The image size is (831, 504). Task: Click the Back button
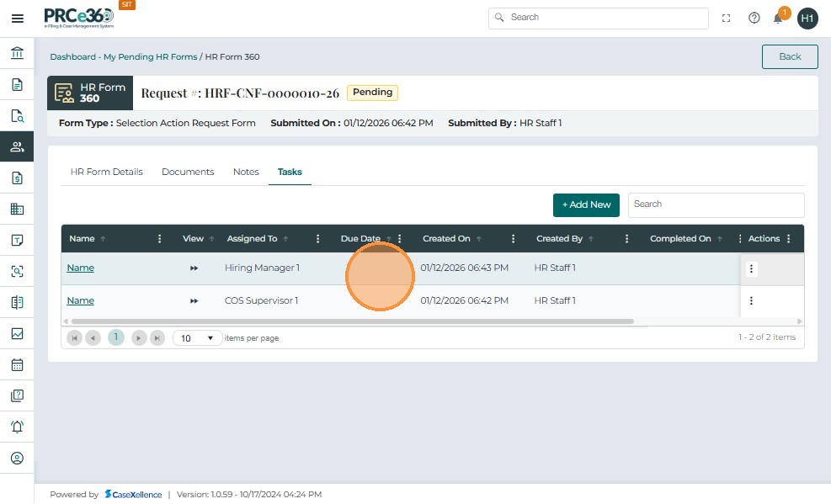(790, 56)
